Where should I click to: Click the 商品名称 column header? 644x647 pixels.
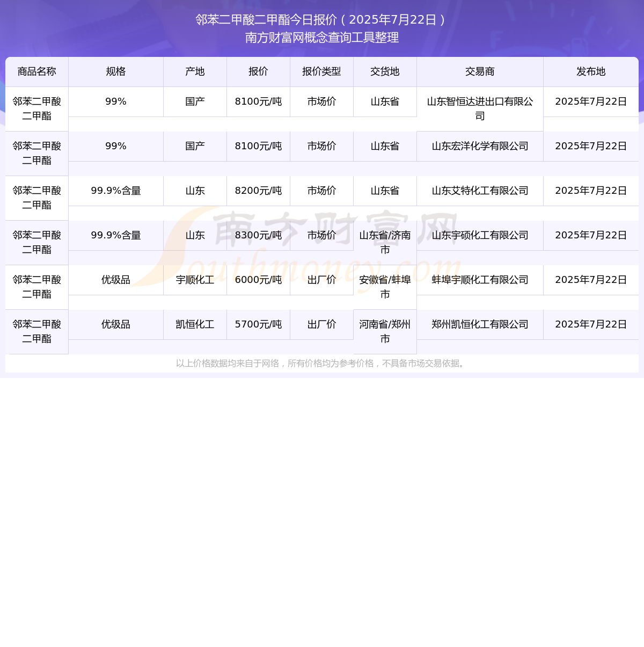coord(37,72)
